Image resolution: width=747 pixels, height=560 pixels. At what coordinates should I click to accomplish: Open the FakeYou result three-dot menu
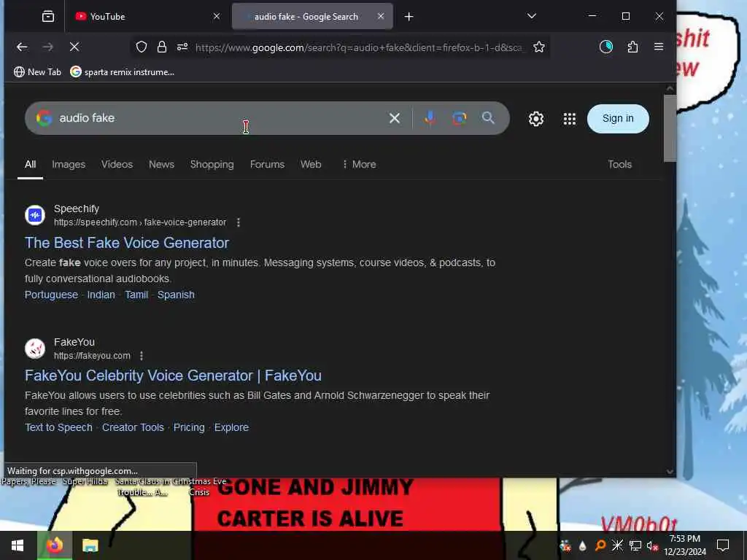point(142,356)
